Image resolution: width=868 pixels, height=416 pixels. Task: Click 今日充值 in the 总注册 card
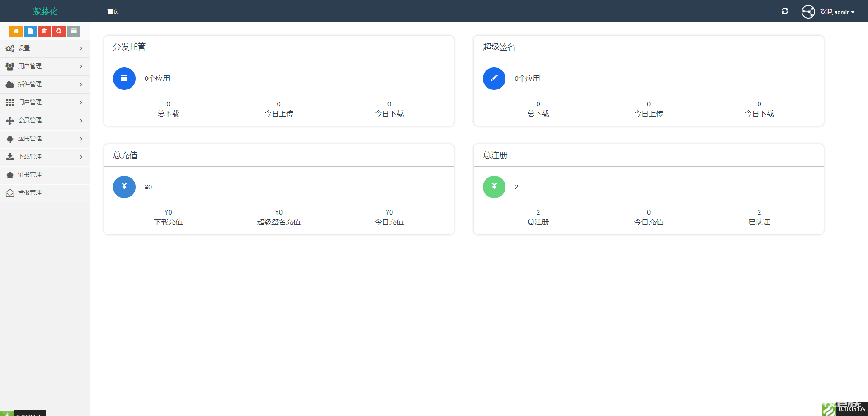[x=649, y=222]
